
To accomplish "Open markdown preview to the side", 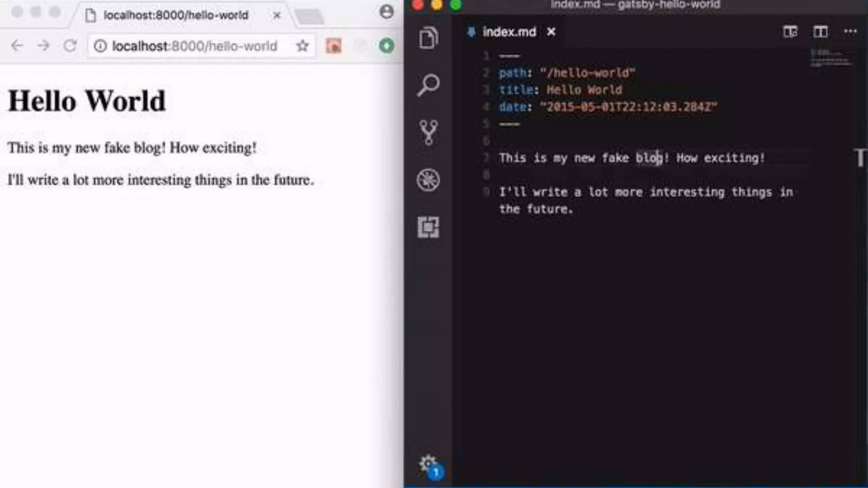I will (x=790, y=32).
